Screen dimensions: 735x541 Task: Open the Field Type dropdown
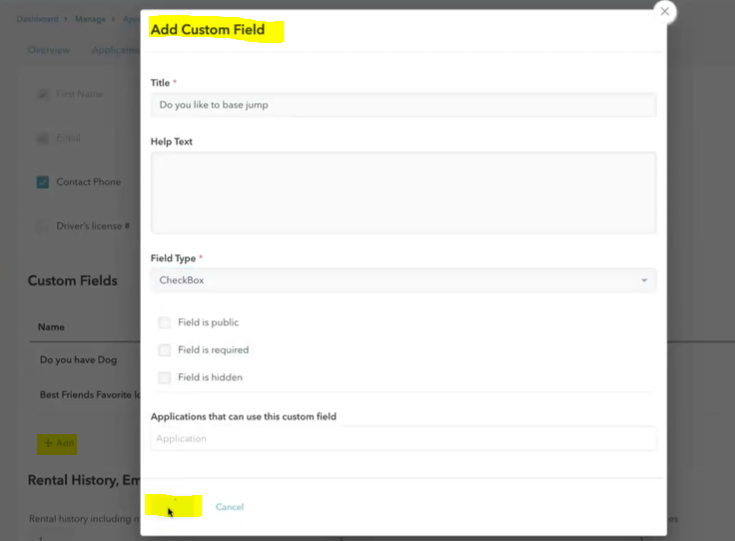coord(403,281)
